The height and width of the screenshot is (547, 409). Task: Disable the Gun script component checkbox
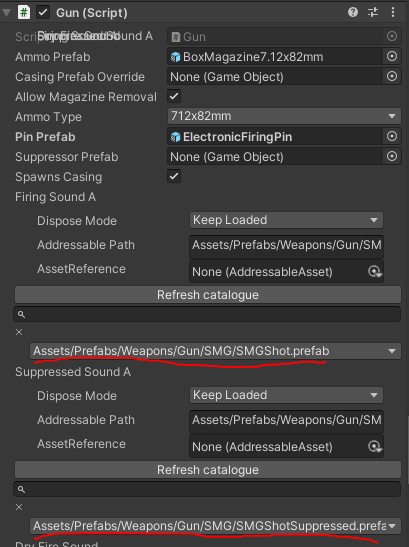[43, 13]
